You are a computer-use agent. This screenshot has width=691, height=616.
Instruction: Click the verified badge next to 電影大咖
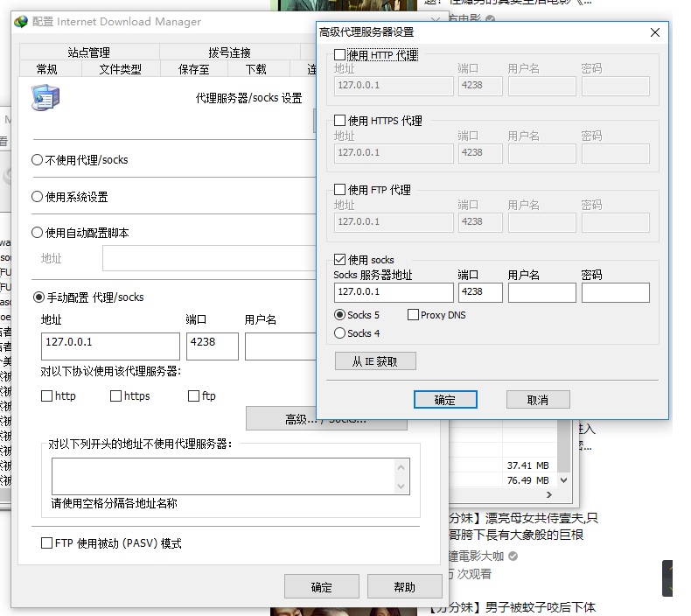(513, 556)
